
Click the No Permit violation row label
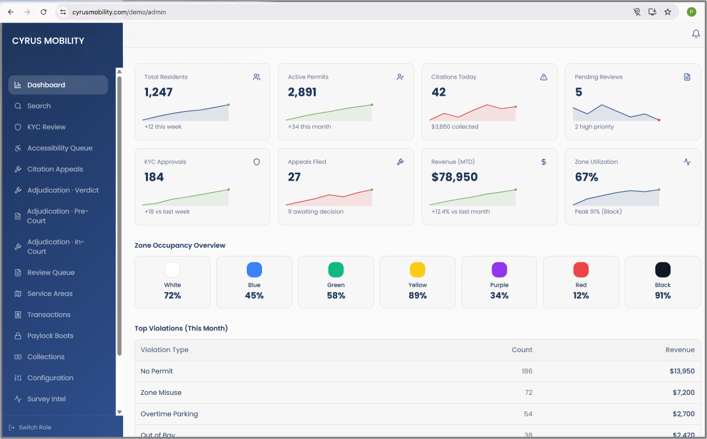pos(156,371)
